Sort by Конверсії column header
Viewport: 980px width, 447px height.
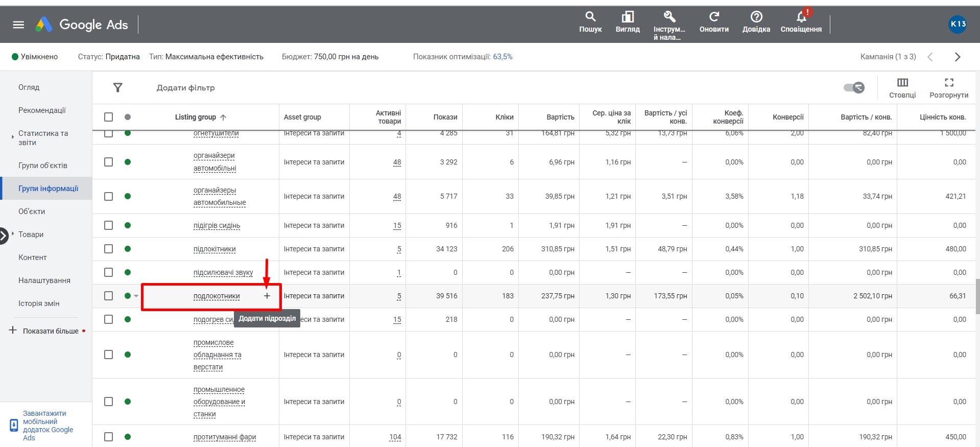[788, 117]
